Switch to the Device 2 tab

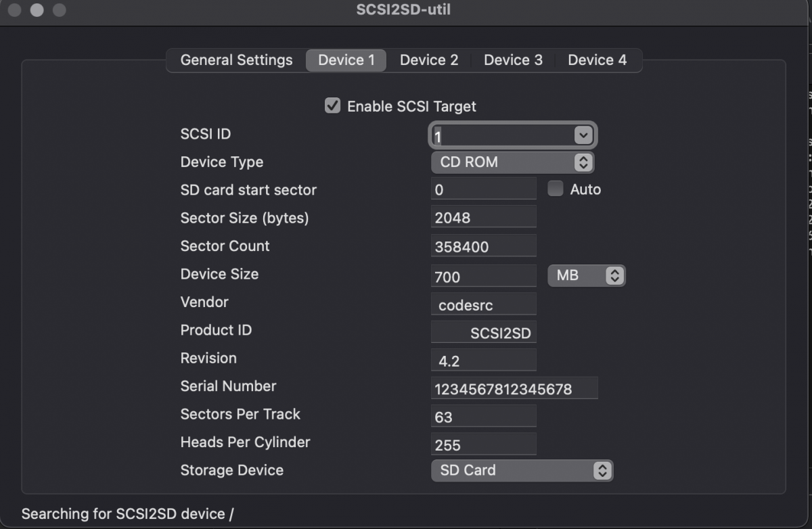pos(429,60)
